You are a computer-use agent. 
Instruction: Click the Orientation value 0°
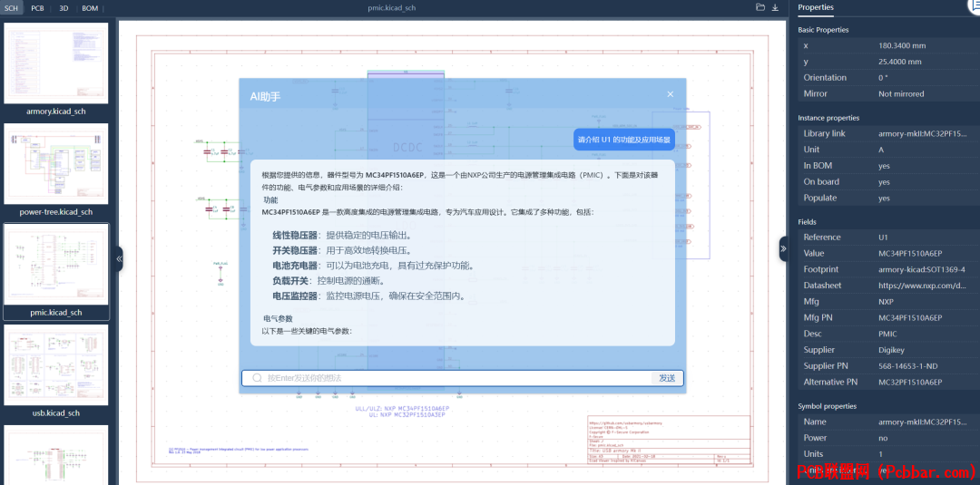click(883, 78)
